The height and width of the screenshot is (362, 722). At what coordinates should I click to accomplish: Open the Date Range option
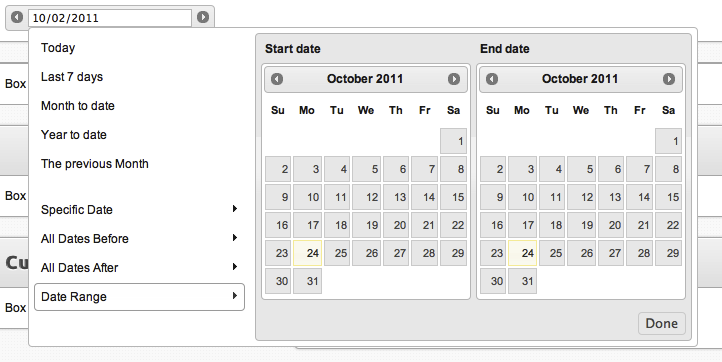tap(139, 297)
